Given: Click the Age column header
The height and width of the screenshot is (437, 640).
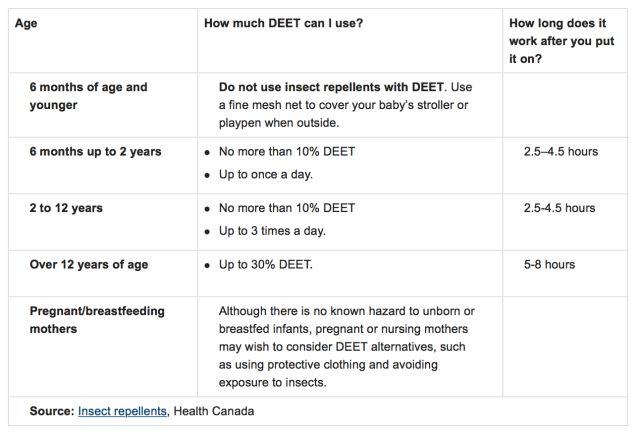Looking at the screenshot, I should pyautogui.click(x=26, y=23).
